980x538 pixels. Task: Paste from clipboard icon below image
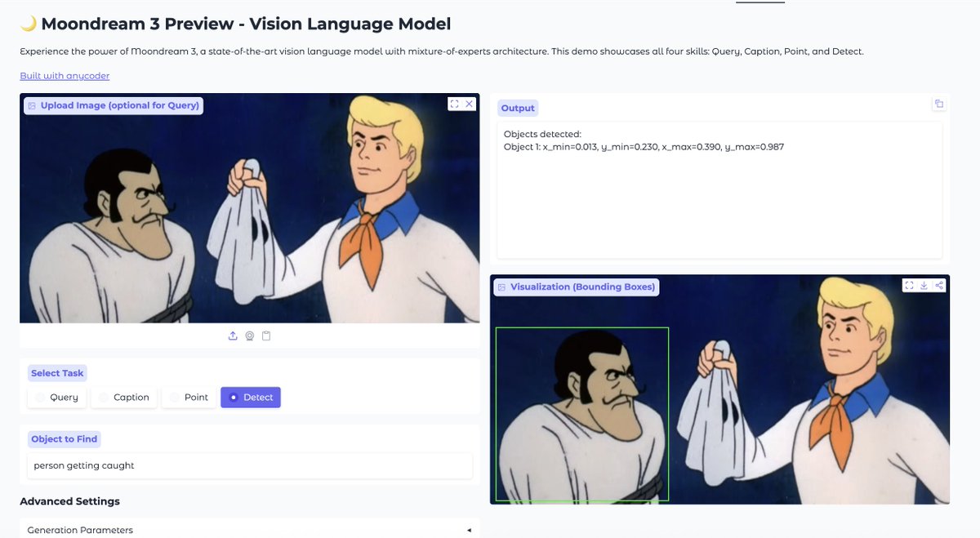[x=266, y=336]
